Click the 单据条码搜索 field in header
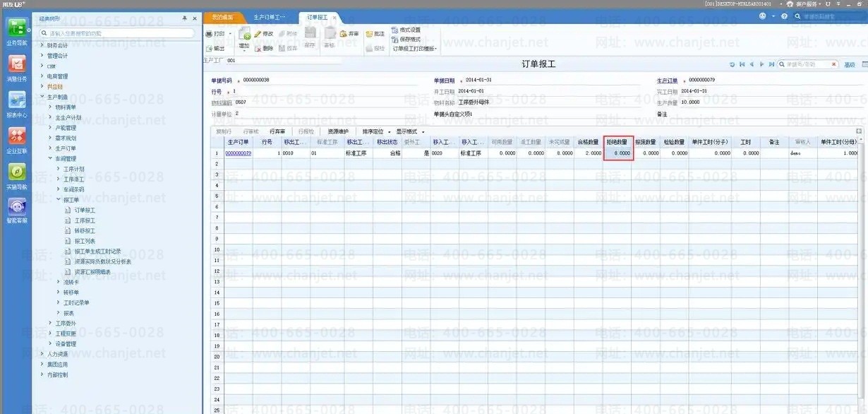Viewport: 868px width, 414px height. pyautogui.click(x=828, y=16)
